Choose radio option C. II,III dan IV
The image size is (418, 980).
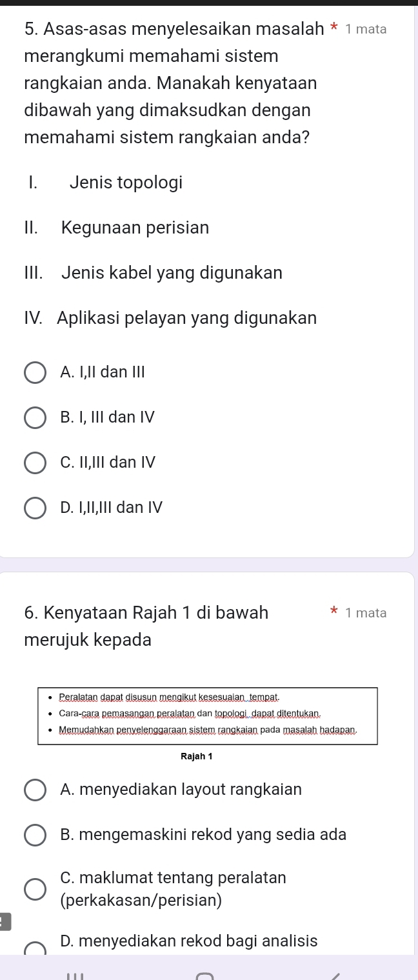(35, 463)
